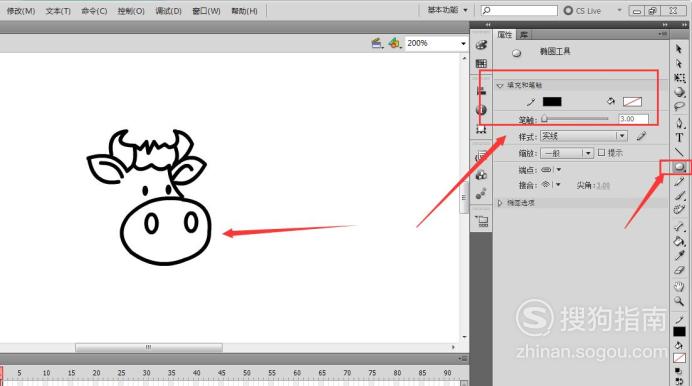This screenshot has width=692, height=386.
Task: Select the Bone tool
Action: [679, 227]
